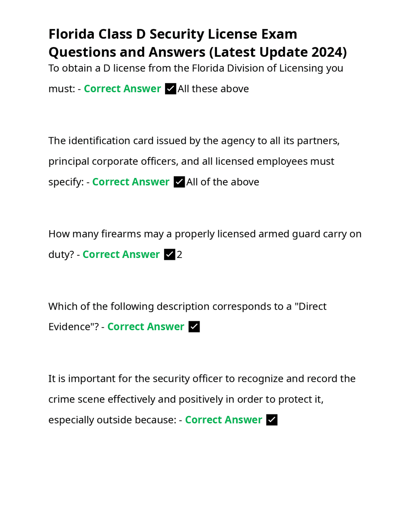
Task: Click the line "How many firearms may"
Action: pyautogui.click(x=205, y=234)
